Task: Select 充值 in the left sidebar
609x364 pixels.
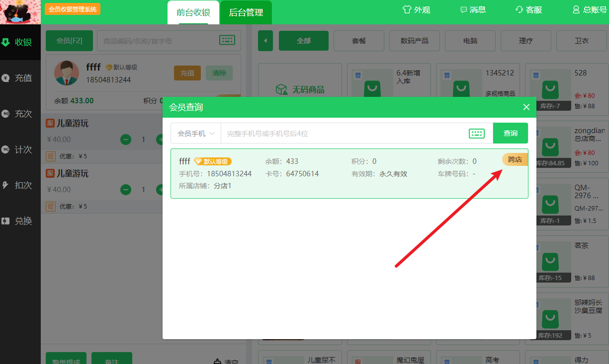Action: tap(20, 78)
